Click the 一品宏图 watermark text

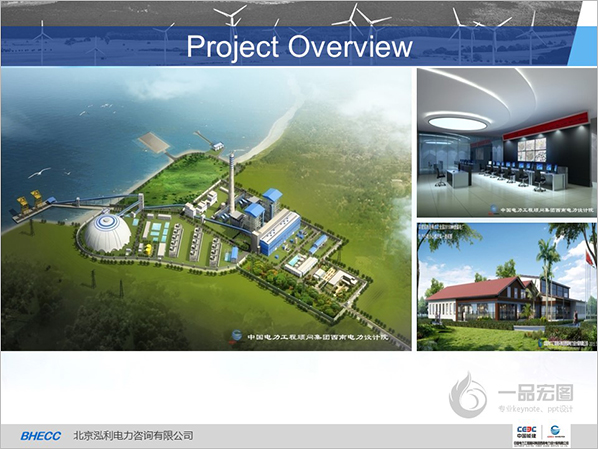pos(535,393)
